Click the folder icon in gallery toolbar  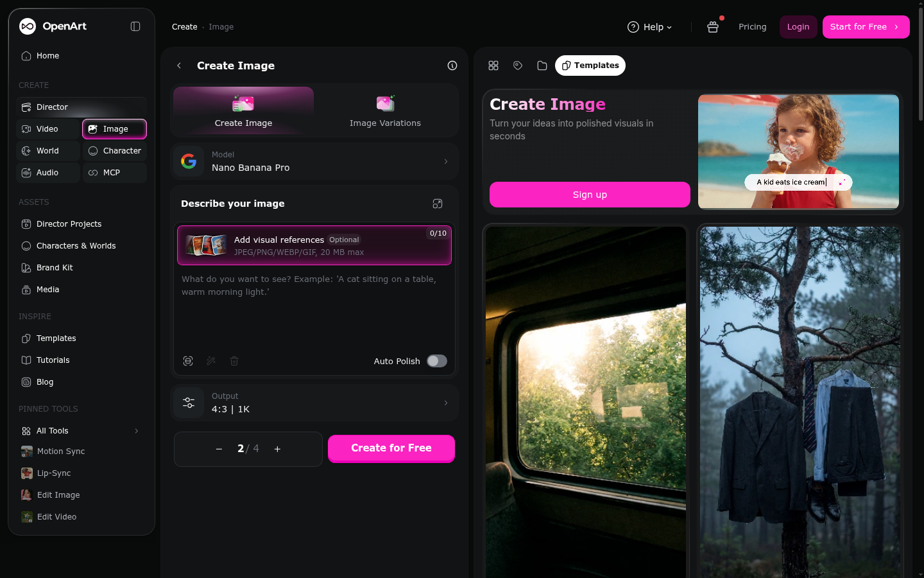pyautogui.click(x=542, y=66)
